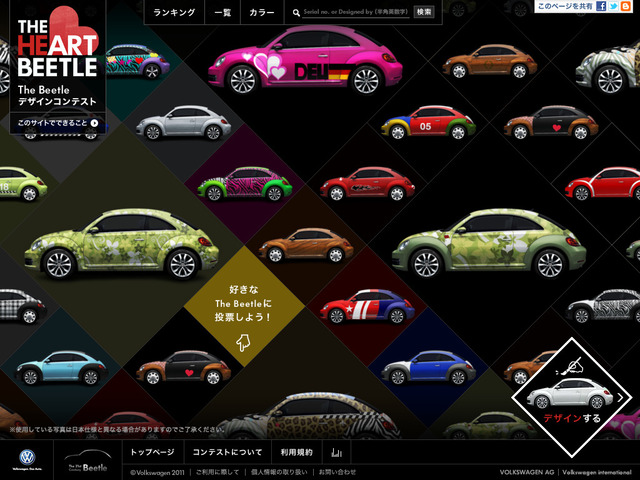Open このサイトでできること link
The image size is (640, 480).
tap(58, 123)
